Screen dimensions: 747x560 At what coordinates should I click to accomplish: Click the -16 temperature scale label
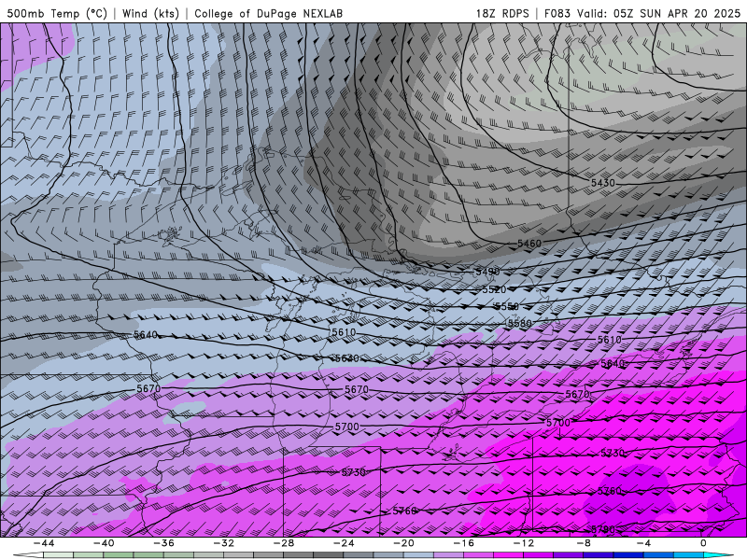pyautogui.click(x=463, y=543)
